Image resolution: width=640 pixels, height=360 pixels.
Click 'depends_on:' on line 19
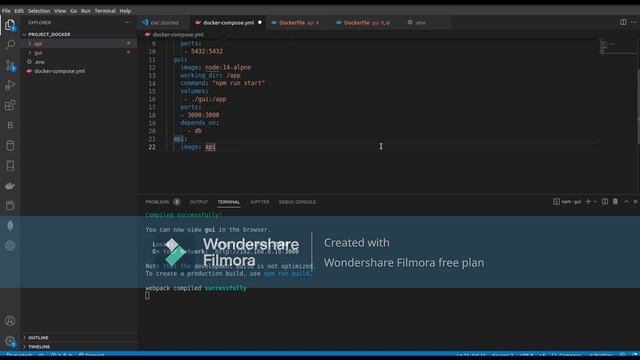[200, 123]
